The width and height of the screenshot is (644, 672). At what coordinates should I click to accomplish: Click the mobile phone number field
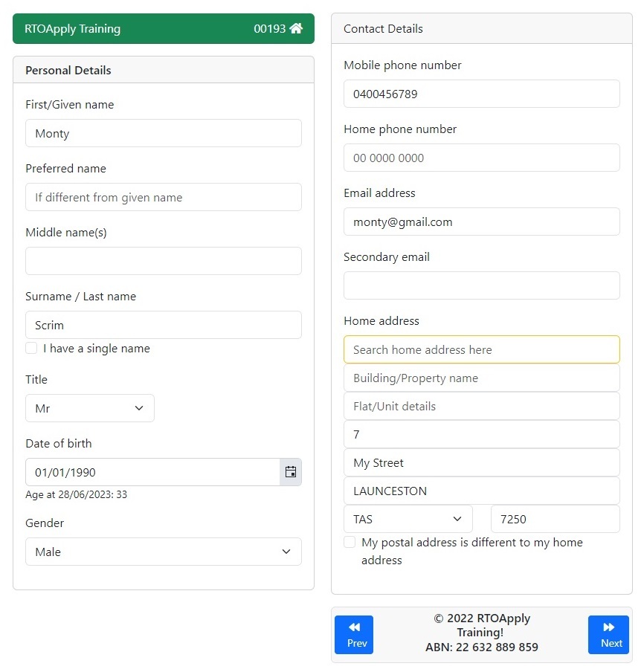click(481, 94)
